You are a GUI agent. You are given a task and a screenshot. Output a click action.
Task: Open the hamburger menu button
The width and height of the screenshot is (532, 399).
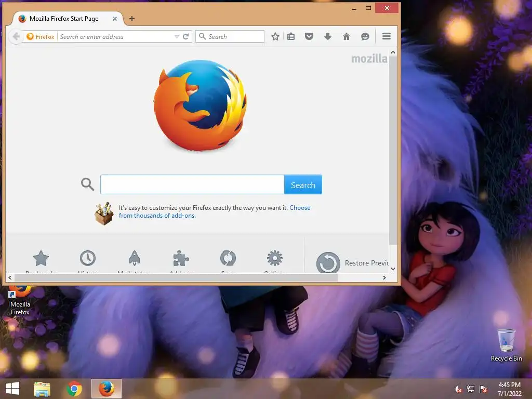pos(387,36)
